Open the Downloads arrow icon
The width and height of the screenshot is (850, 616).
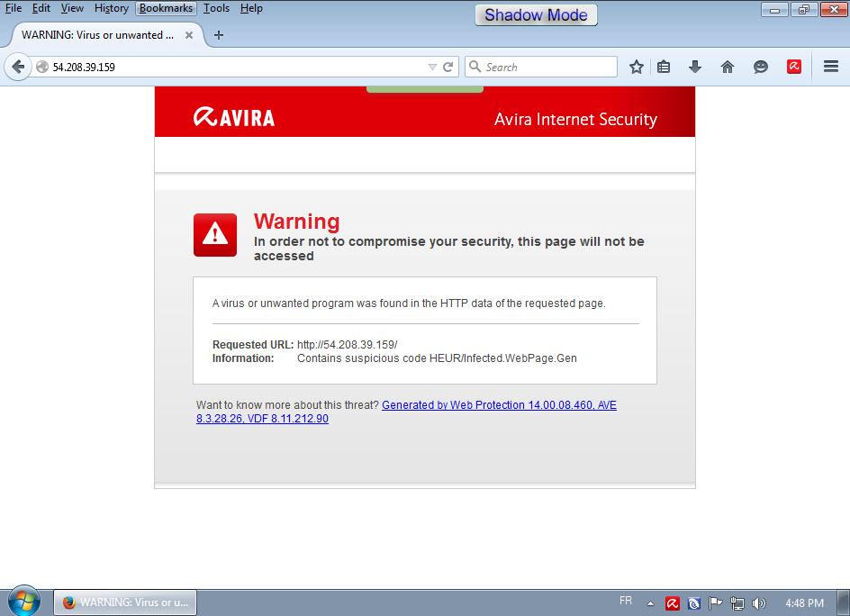(x=695, y=68)
